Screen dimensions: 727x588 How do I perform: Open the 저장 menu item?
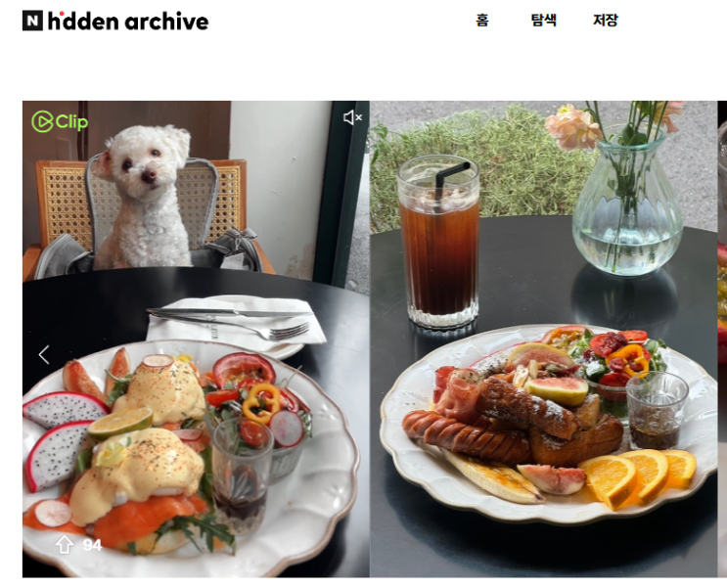click(606, 20)
